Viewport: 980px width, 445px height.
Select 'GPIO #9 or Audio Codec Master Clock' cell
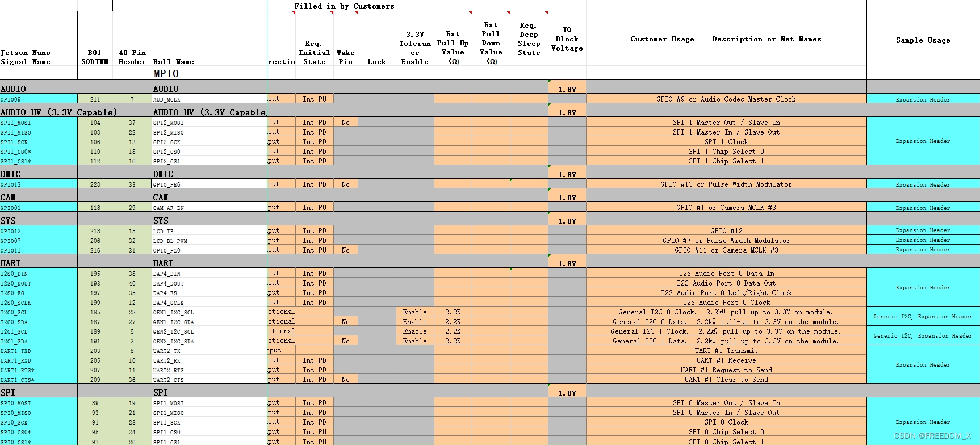[x=726, y=99]
